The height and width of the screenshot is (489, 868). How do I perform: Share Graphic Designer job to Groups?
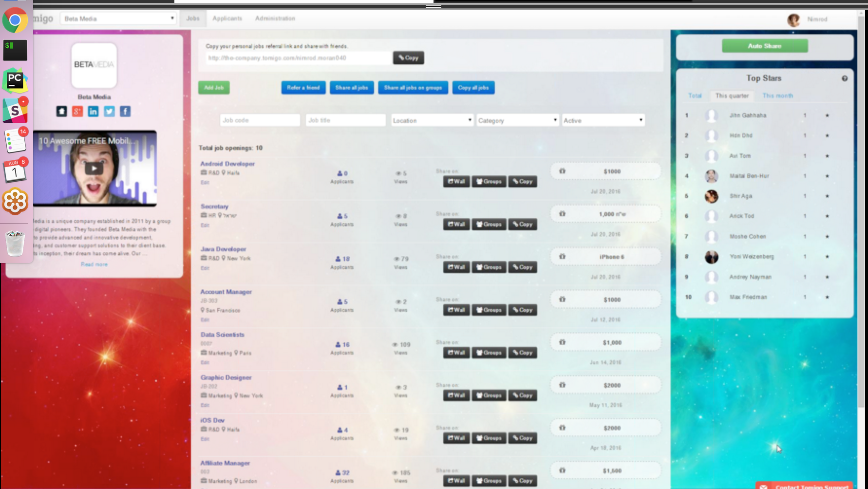pyautogui.click(x=489, y=395)
